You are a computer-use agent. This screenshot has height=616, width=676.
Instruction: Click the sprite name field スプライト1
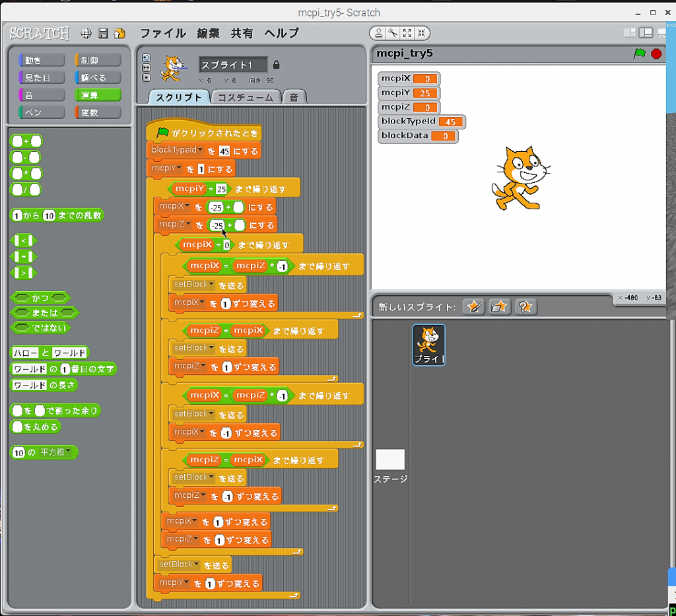coord(232,65)
